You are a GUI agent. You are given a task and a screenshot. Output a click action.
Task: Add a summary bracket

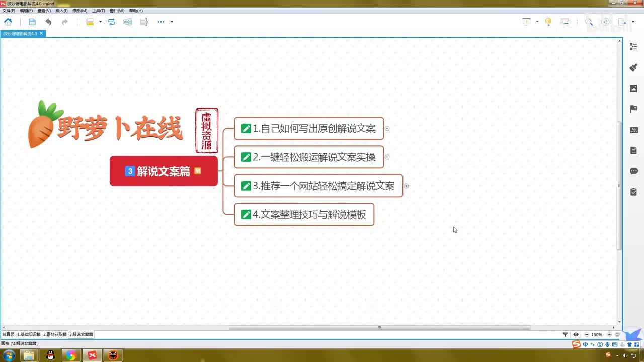[x=144, y=22]
